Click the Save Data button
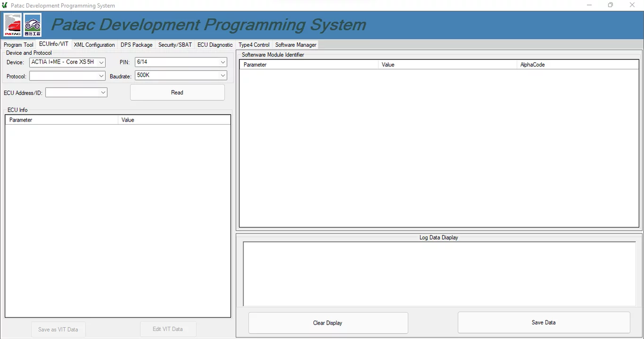The width and height of the screenshot is (644, 339). tap(543, 322)
